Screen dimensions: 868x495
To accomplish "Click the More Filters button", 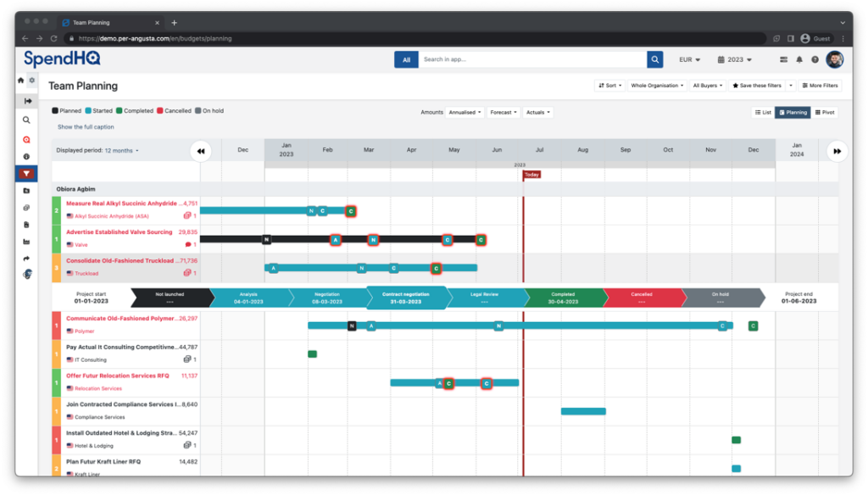I will point(820,86).
